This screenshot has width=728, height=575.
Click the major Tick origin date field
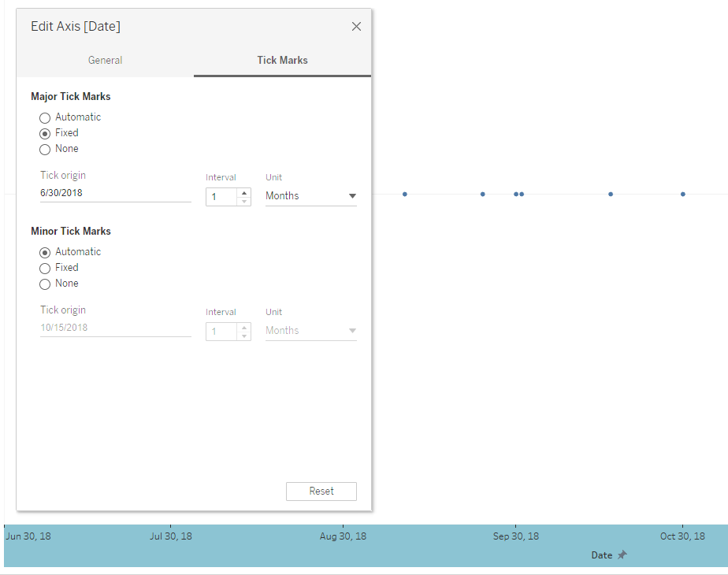pyautogui.click(x=115, y=193)
